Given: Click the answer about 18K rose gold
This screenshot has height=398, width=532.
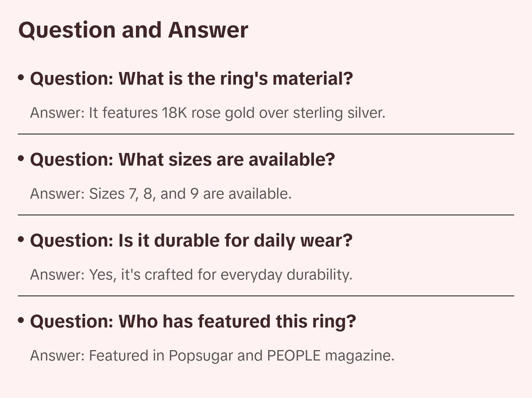Looking at the screenshot, I should tap(207, 113).
